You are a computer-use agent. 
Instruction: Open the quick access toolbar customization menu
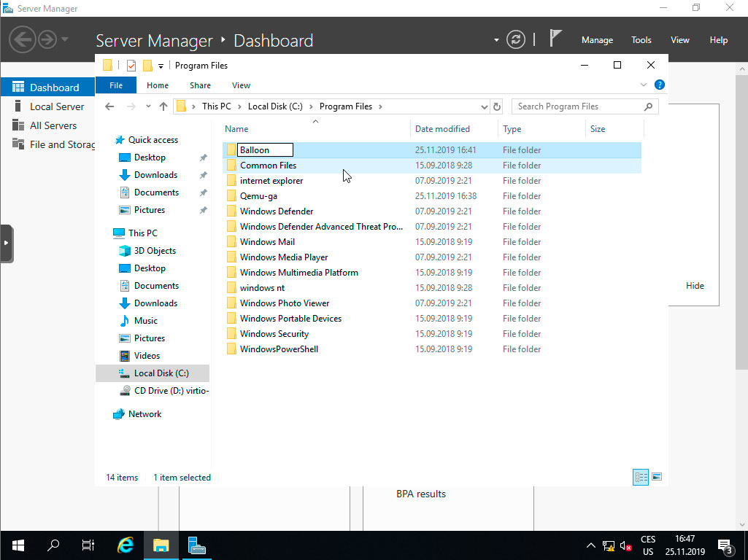(x=161, y=65)
